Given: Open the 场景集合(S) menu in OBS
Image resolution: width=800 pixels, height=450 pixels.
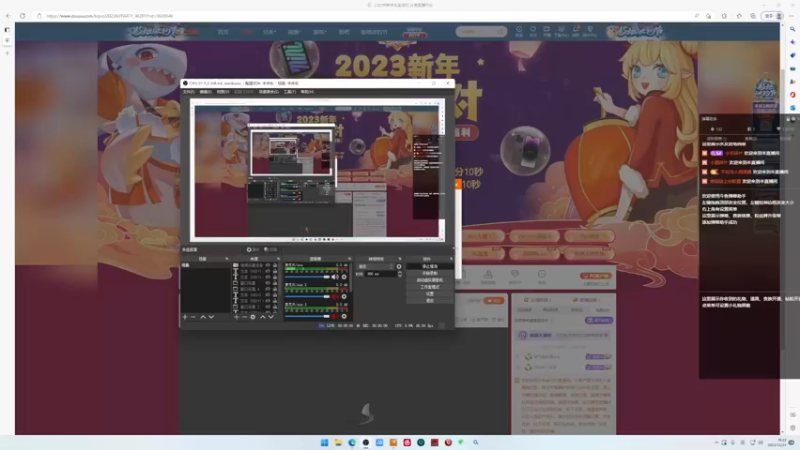Looking at the screenshot, I should 269,92.
